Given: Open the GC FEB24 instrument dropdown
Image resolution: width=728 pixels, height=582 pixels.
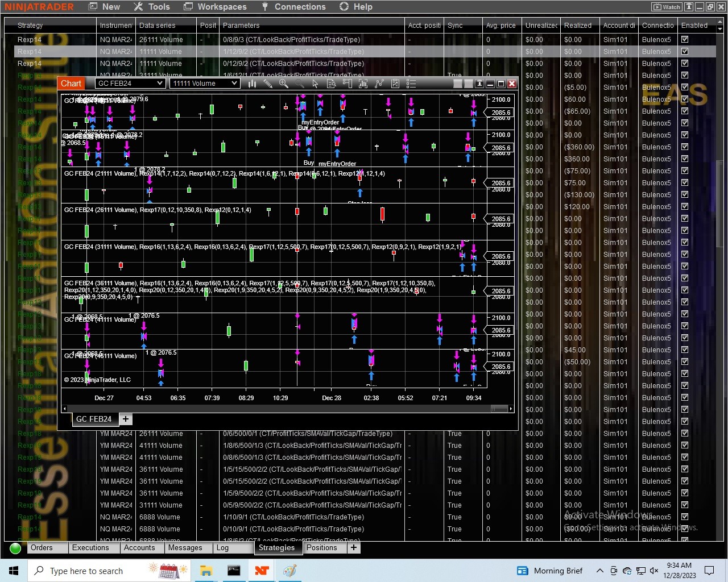Looking at the screenshot, I should (x=130, y=84).
